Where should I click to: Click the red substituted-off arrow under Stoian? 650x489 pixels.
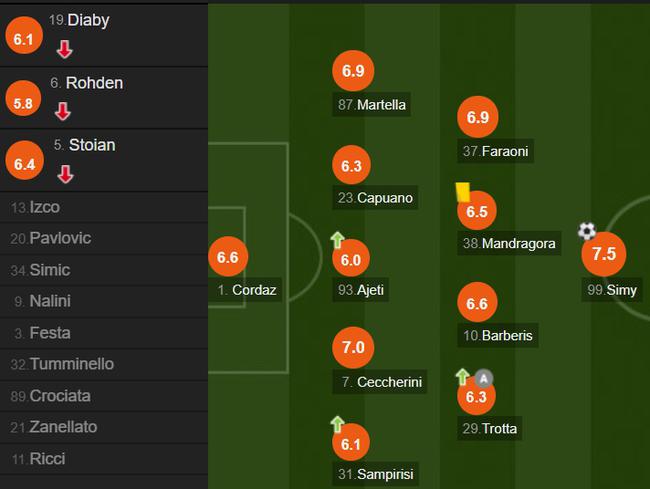coord(65,174)
